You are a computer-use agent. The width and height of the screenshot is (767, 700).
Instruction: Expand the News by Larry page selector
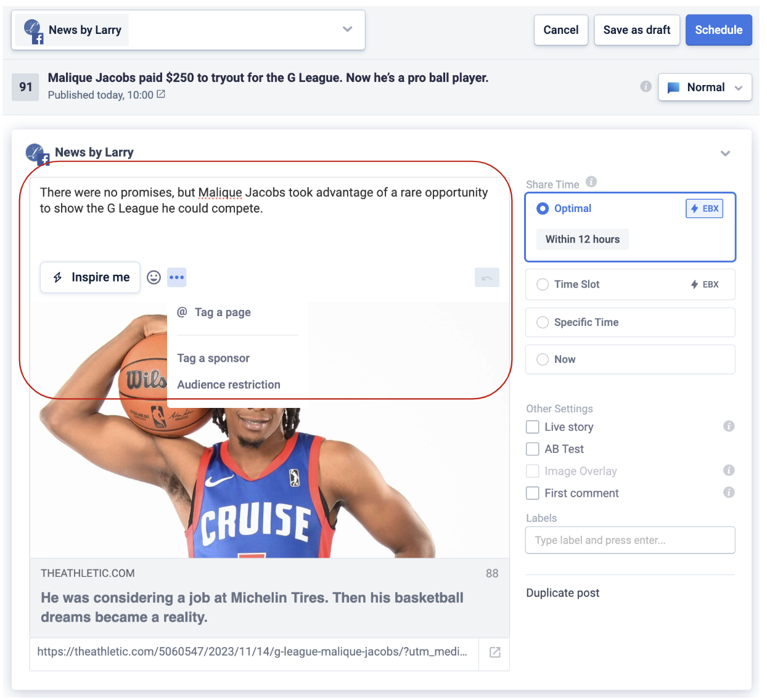[347, 30]
